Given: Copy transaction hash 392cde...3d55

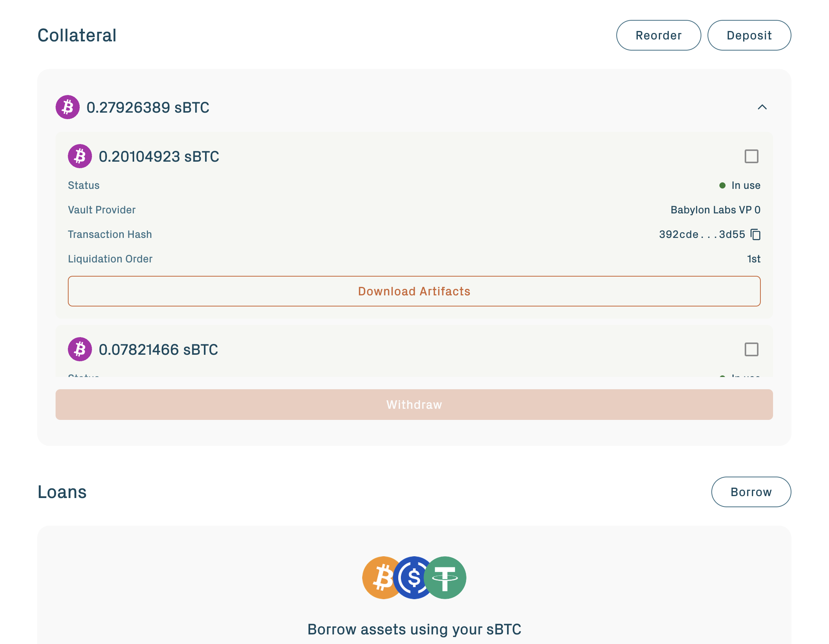Looking at the screenshot, I should (x=755, y=234).
